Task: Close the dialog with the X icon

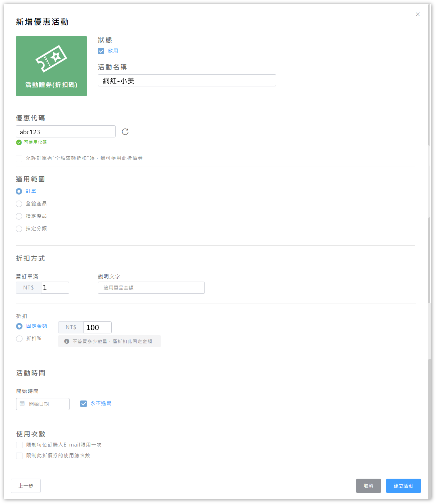Action: pos(418,14)
